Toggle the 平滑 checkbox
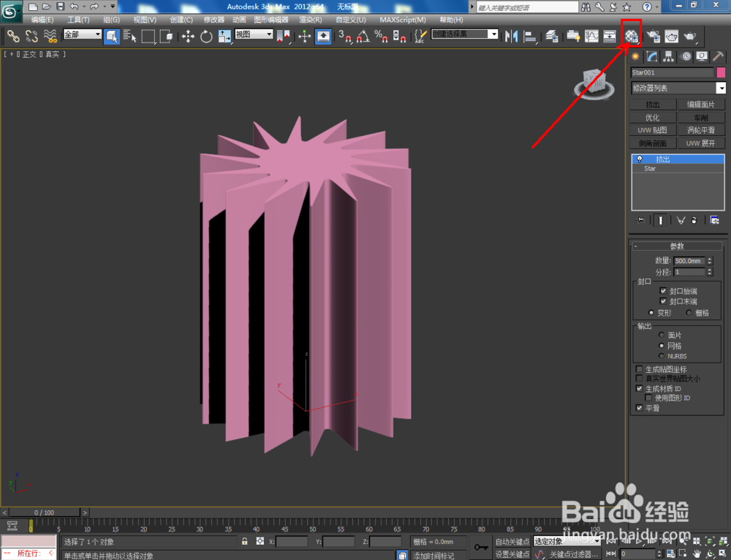Screen dimensions: 731x560 click(639, 408)
